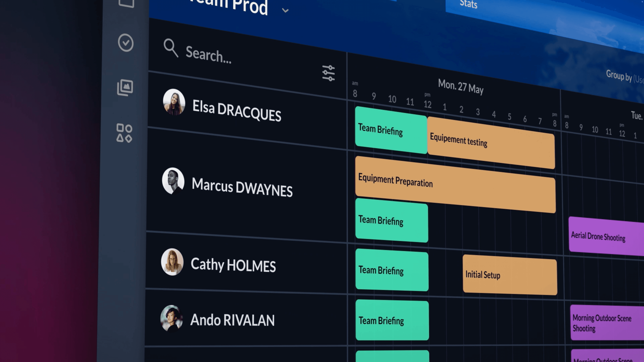Open Elsa's Team Briefing event
The height and width of the screenshot is (362, 644).
(391, 130)
